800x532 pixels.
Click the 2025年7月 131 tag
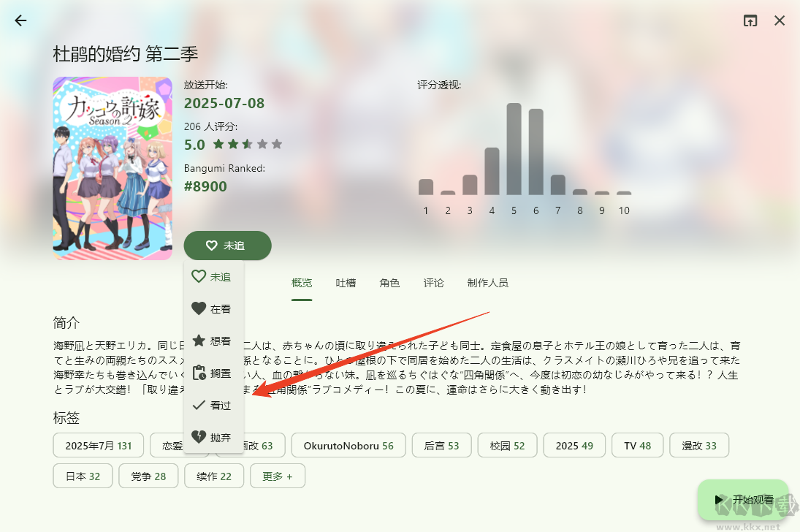click(x=99, y=445)
